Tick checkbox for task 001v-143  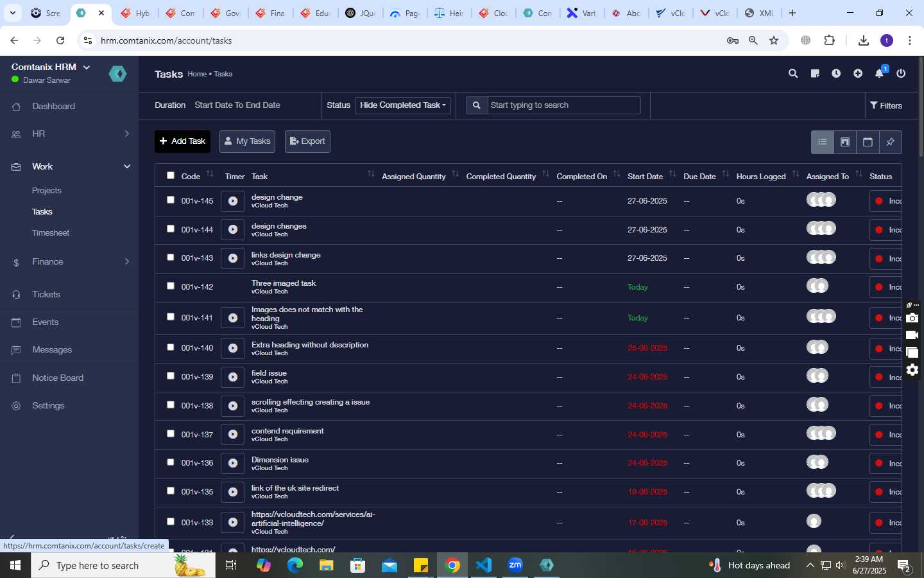click(x=171, y=258)
